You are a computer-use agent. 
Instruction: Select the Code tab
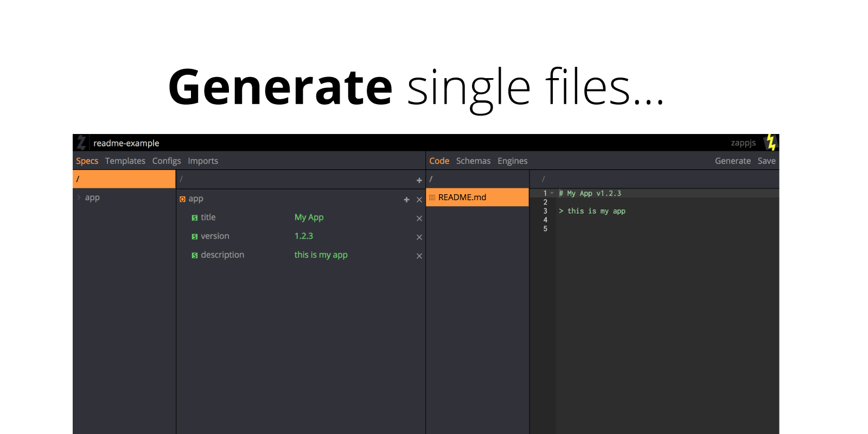tap(439, 161)
